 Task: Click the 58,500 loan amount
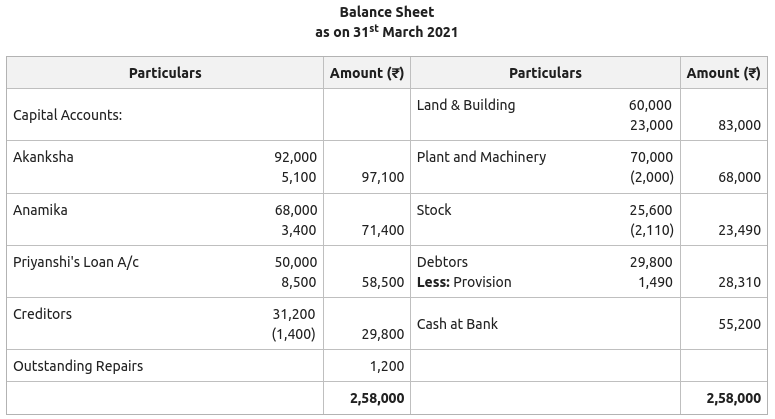tap(381, 282)
